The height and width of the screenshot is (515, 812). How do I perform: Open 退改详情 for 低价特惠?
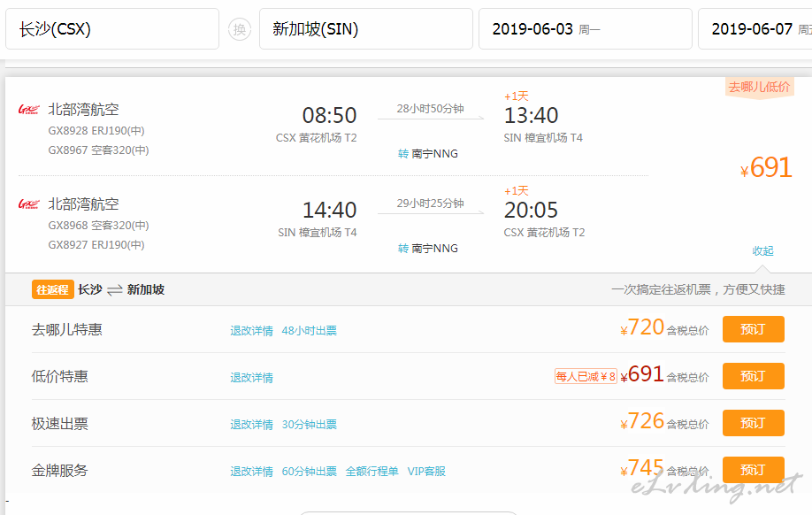point(252,378)
